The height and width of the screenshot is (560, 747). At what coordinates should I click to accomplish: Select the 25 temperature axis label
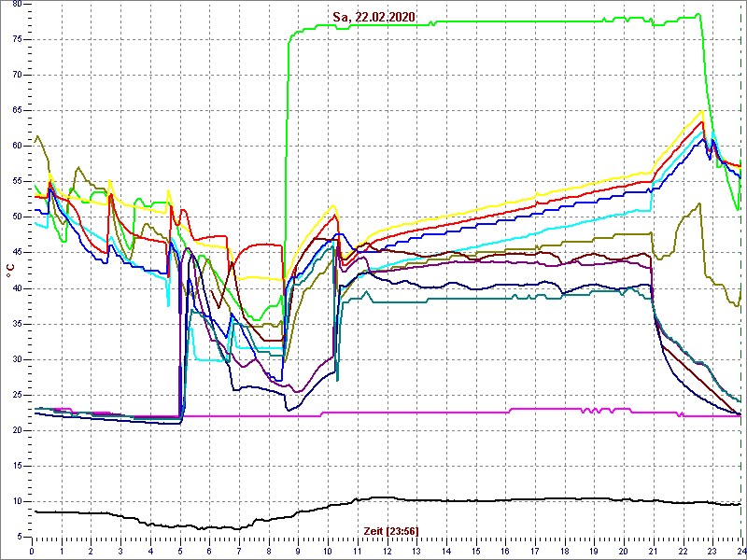click(x=17, y=395)
